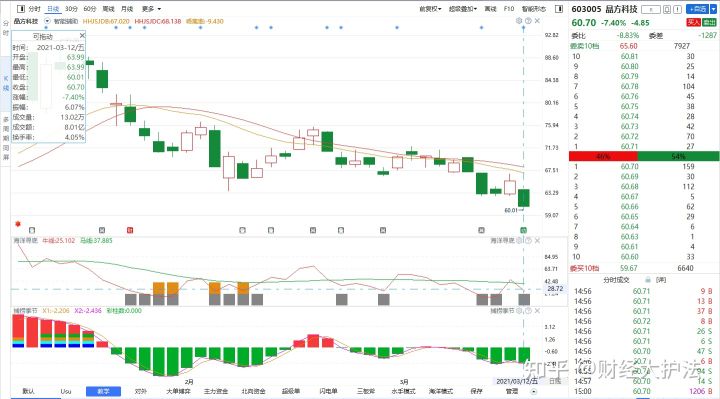Open 捕捞季节 indicator settings gear
The width and height of the screenshot is (720, 399).
pos(519,311)
